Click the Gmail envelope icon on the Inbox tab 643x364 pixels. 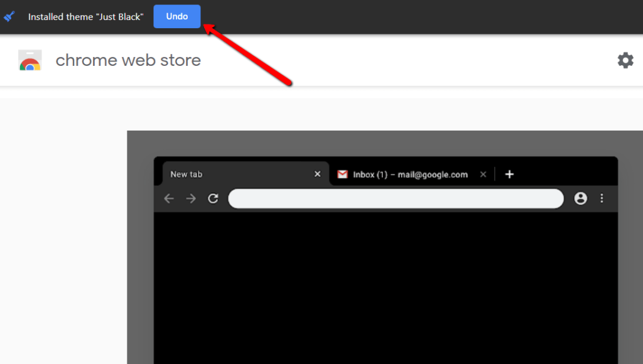pyautogui.click(x=342, y=174)
